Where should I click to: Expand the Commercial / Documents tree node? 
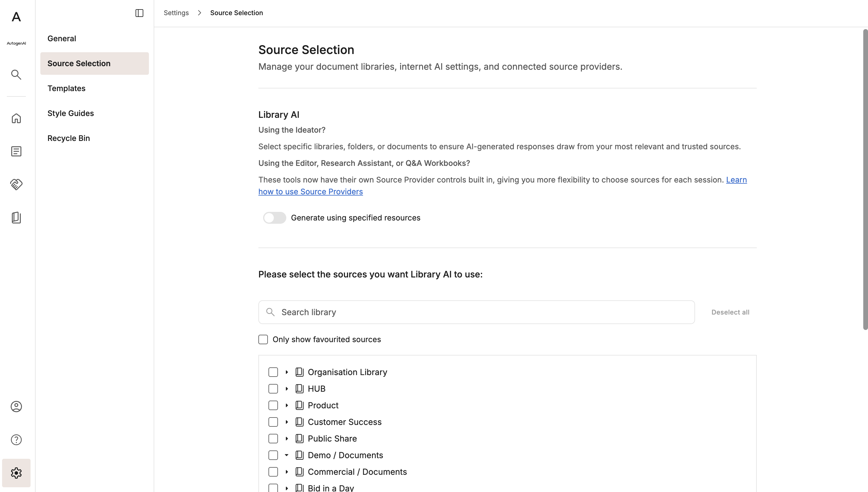[287, 472]
